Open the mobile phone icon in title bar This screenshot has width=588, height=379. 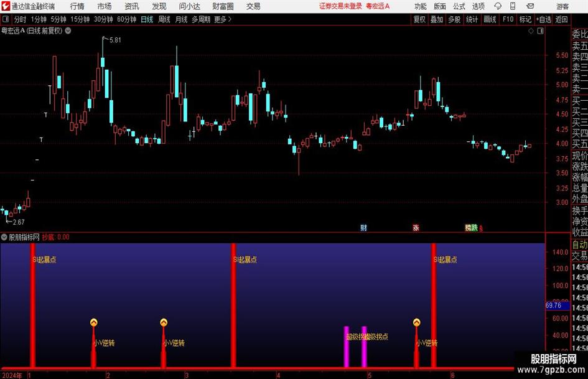pos(513,6)
